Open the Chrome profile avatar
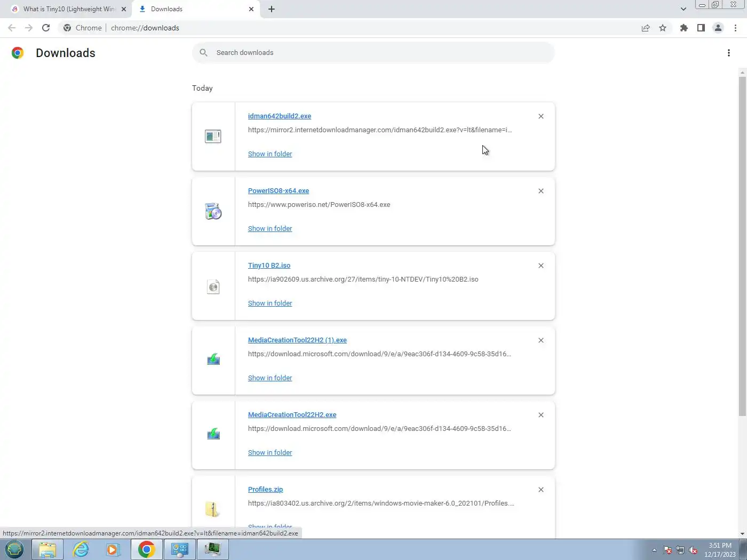 [x=718, y=28]
